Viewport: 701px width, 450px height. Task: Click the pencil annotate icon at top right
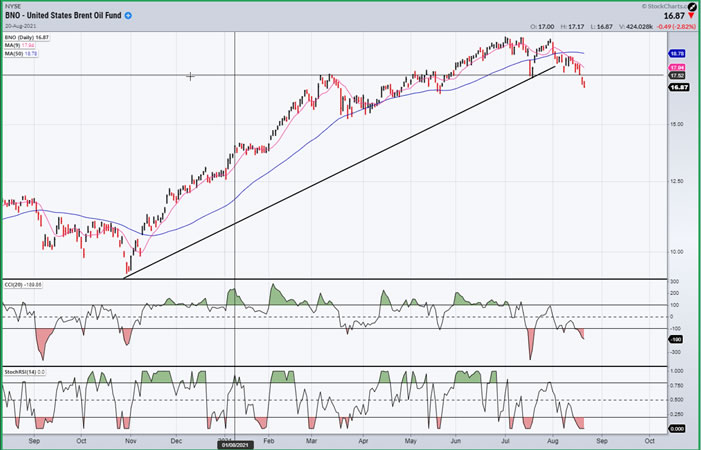point(692,6)
